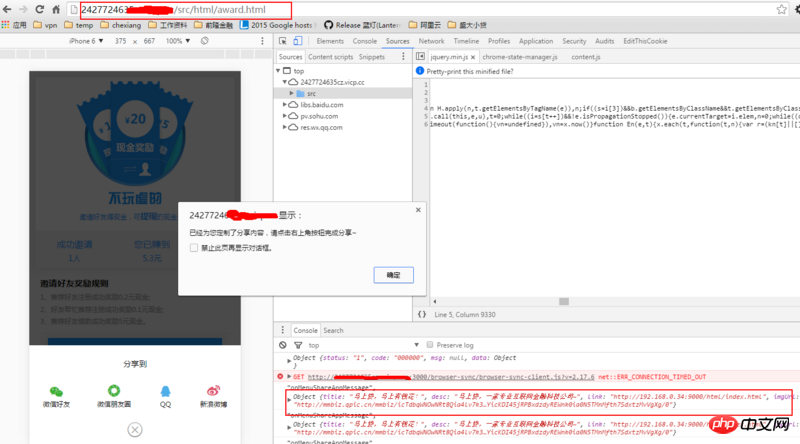Open the browser-sync-client.js error link

click(451, 377)
